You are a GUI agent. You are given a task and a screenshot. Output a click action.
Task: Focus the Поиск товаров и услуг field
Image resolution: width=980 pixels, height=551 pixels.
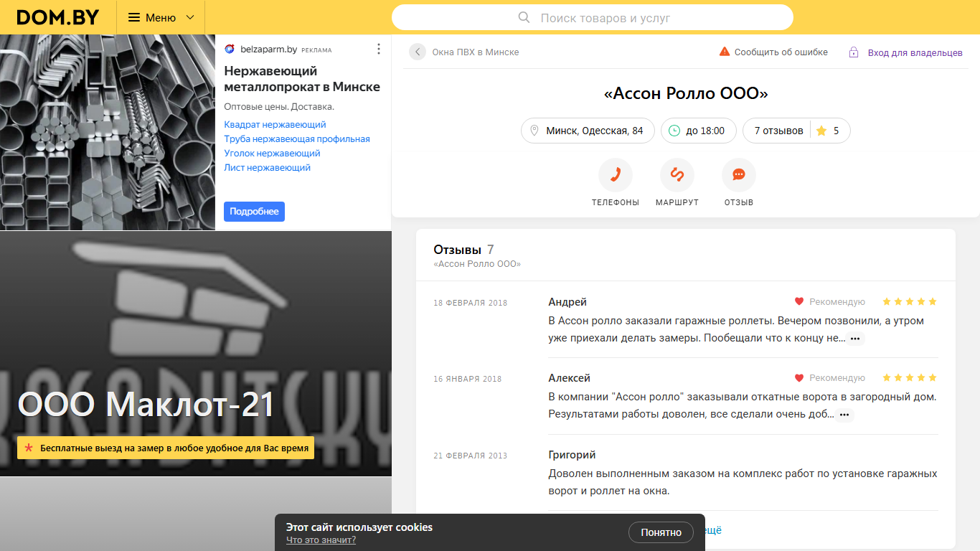(x=593, y=17)
